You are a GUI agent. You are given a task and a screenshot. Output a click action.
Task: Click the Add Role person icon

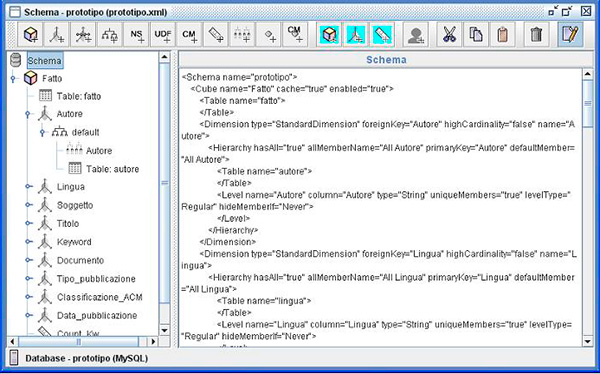pos(416,35)
